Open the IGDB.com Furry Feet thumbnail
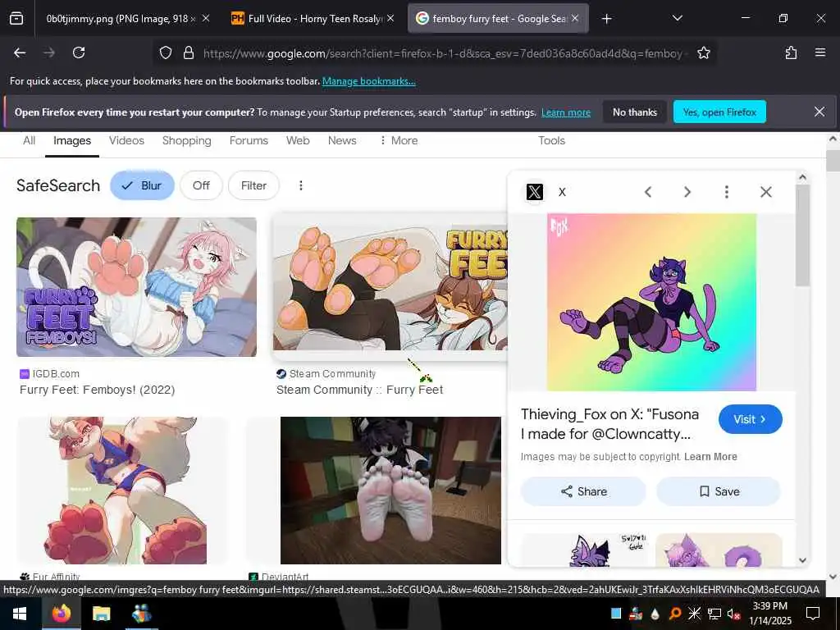840x630 pixels. pyautogui.click(x=136, y=286)
